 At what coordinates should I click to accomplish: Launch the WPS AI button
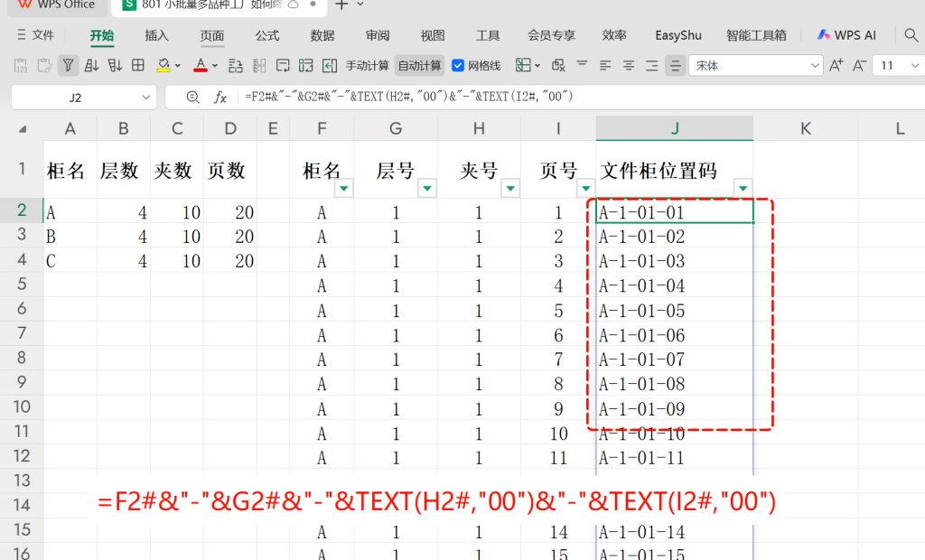point(846,35)
